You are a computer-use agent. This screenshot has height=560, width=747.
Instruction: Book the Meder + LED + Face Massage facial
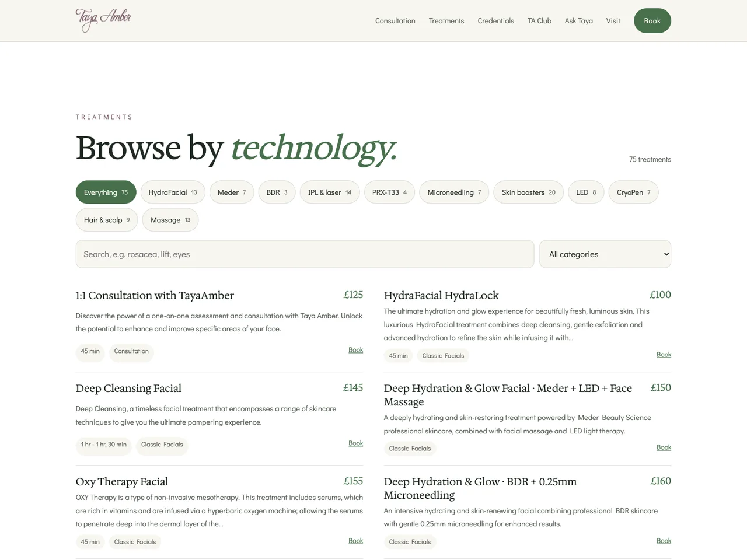click(x=664, y=447)
